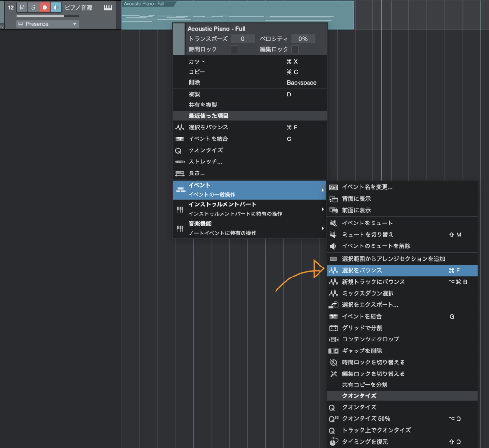Click the イベント名を変更 icon
This screenshot has height=448, width=489.
pos(333,187)
